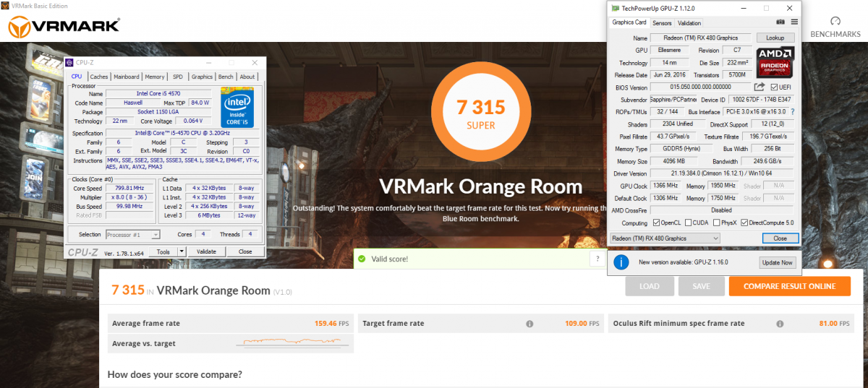This screenshot has width=868, height=388.
Task: Click the Multiplier x 8.0 (8 - 36) value
Action: tap(128, 197)
